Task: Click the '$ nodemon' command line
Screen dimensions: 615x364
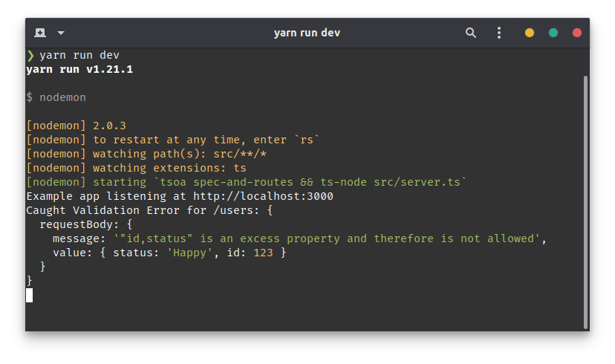Action: point(56,97)
